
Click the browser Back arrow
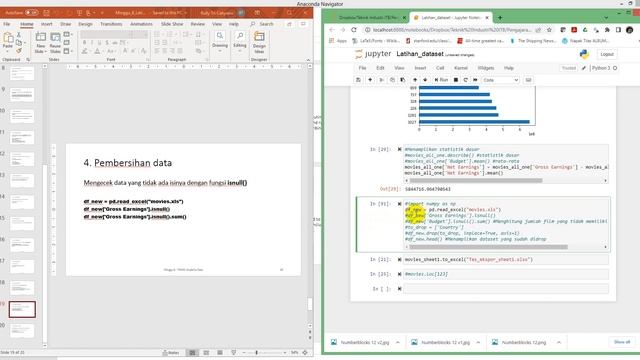(x=331, y=30)
